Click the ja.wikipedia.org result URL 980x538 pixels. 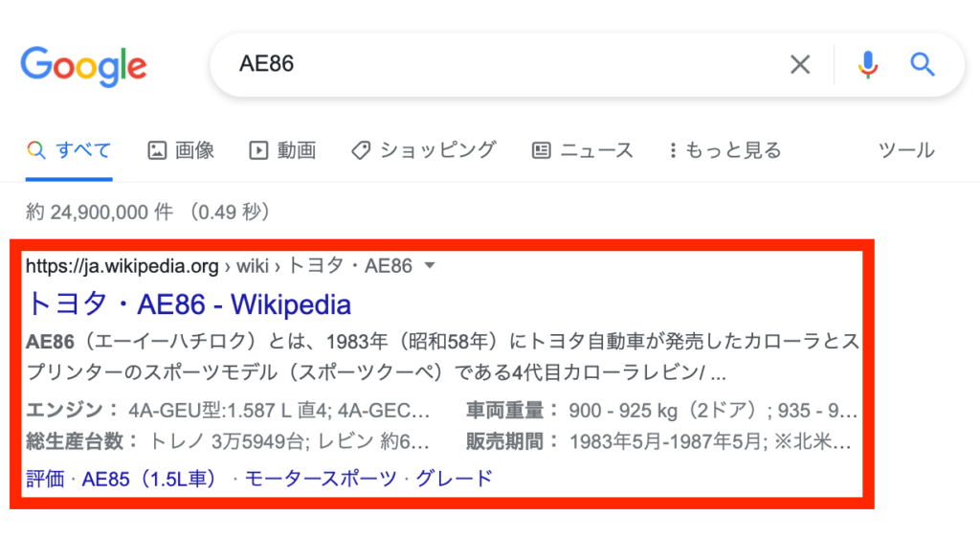tap(122, 265)
